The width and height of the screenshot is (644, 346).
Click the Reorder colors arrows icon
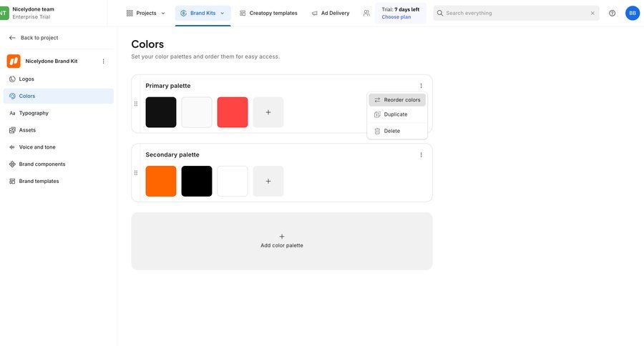377,100
